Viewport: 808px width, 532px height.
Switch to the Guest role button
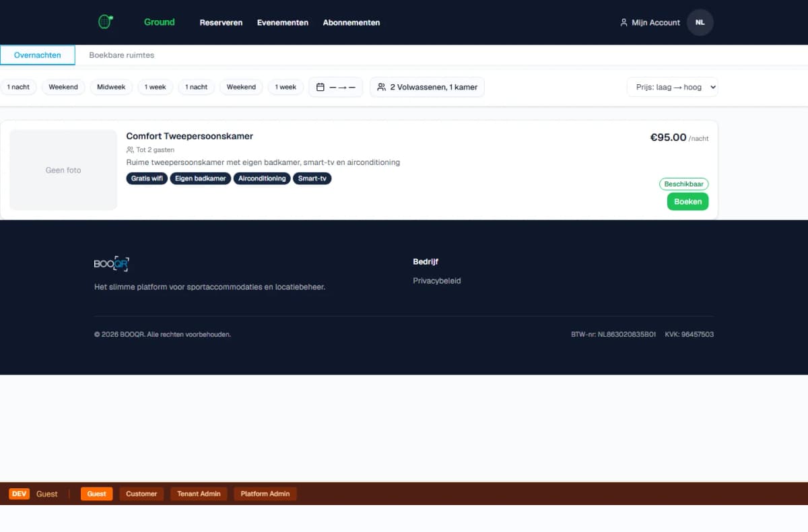tap(97, 494)
